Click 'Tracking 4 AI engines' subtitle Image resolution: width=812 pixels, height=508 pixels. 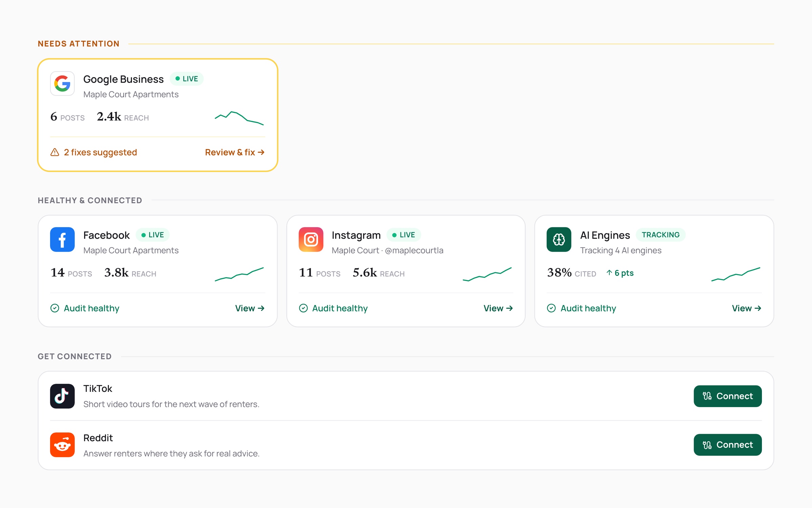pos(621,251)
